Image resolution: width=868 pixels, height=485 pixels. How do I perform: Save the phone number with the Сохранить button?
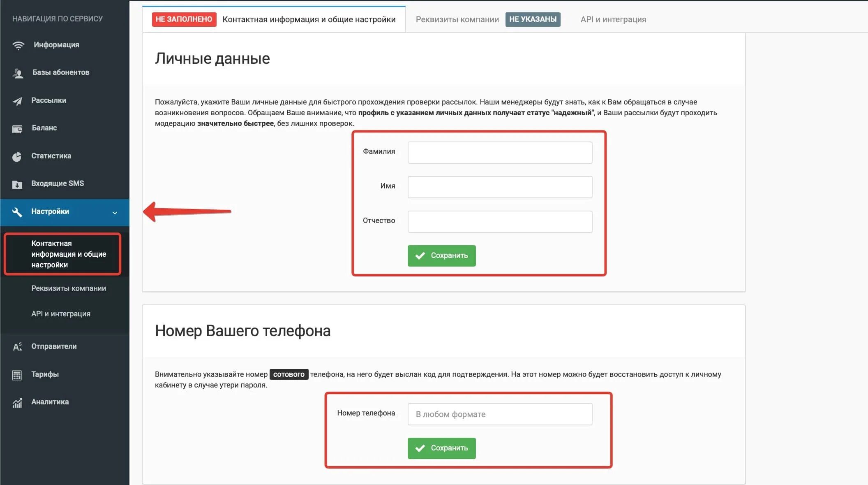[x=441, y=448]
